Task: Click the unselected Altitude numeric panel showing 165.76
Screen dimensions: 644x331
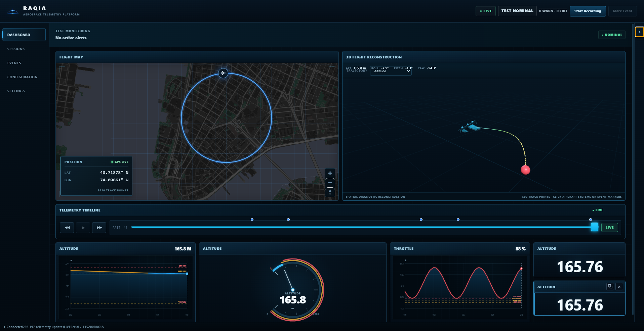Action: (x=579, y=260)
